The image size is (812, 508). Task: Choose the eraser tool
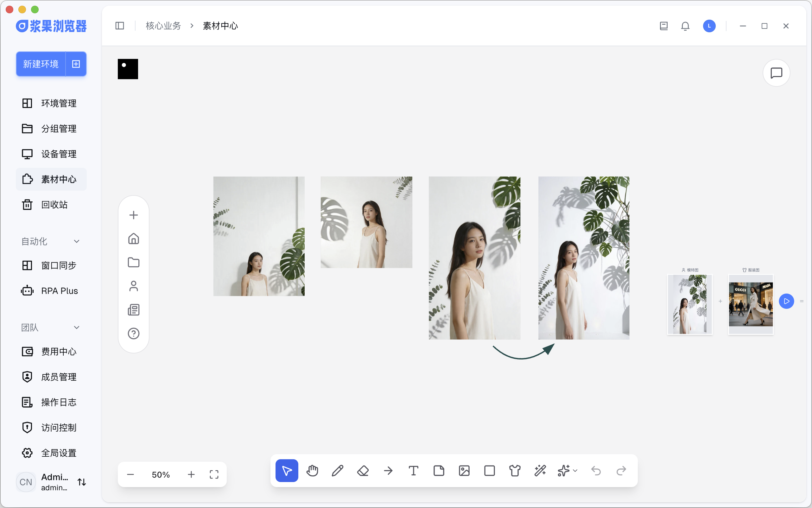(363, 471)
